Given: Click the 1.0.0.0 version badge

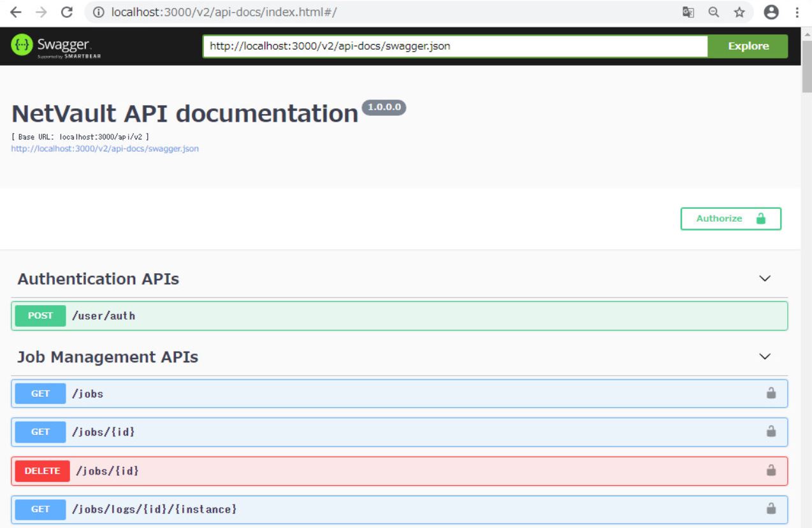Looking at the screenshot, I should tap(384, 107).
